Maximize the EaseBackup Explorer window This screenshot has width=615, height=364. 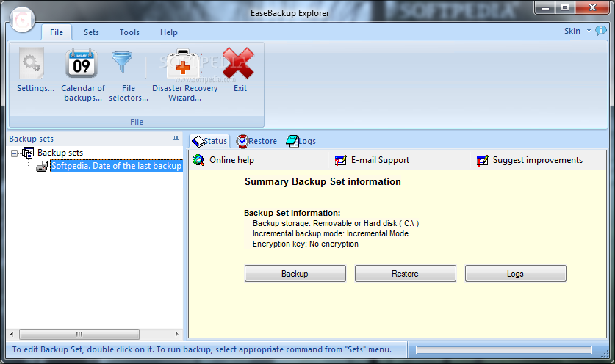pos(565,8)
